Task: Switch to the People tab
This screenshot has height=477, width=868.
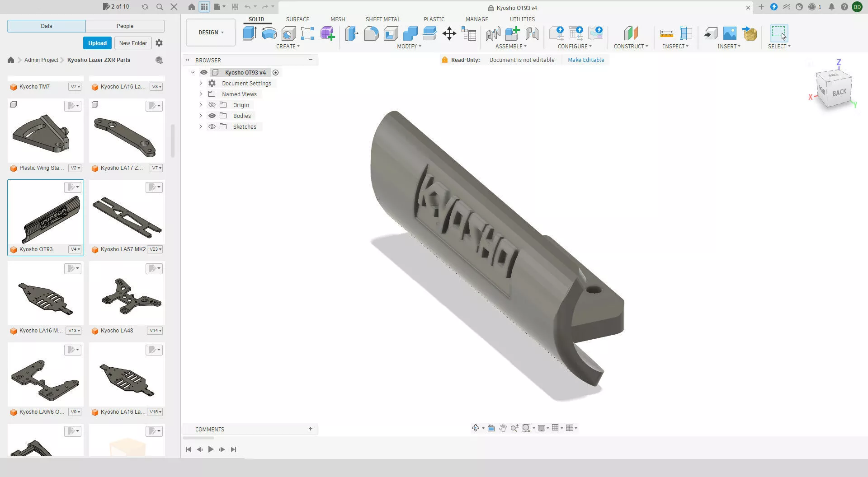Action: pos(125,26)
